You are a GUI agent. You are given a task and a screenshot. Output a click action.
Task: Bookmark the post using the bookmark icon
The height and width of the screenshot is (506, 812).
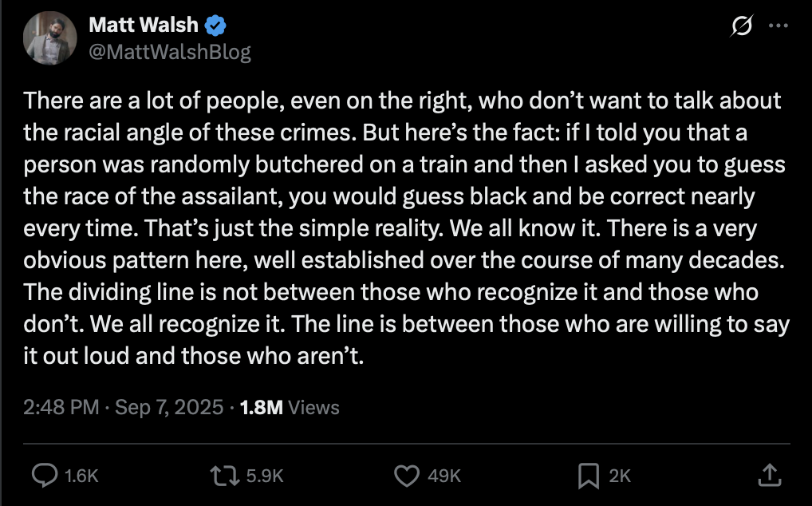click(589, 476)
